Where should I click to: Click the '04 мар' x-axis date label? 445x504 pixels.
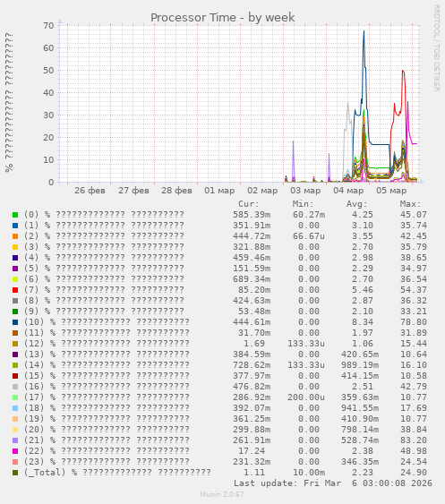tap(348, 191)
